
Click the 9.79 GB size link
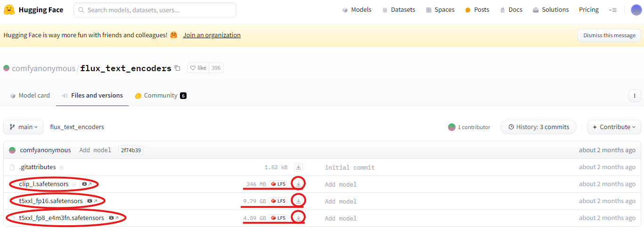[x=255, y=201]
